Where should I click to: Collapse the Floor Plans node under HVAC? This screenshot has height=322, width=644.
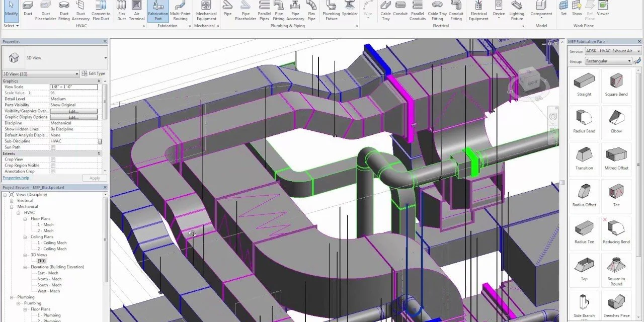[25, 218]
